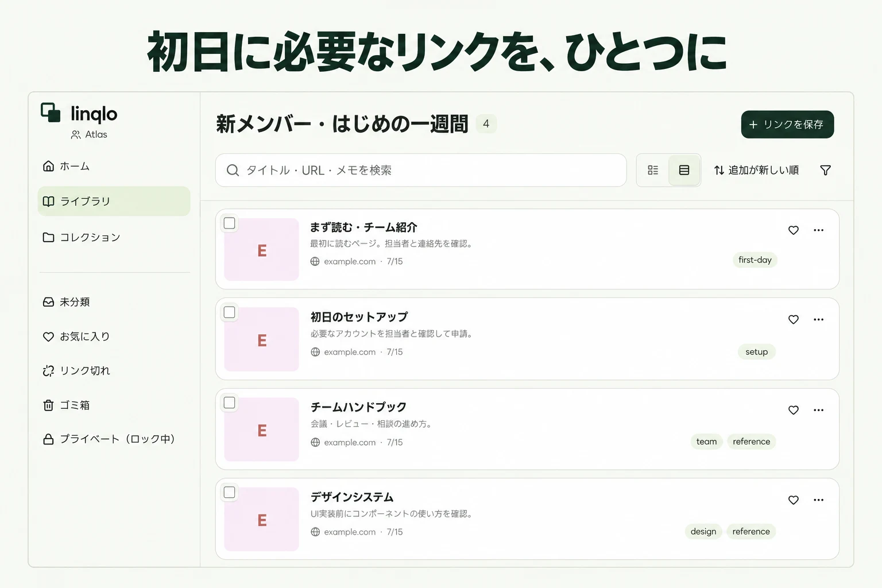
Task: Open the デザインシステム link title
Action: point(352,497)
